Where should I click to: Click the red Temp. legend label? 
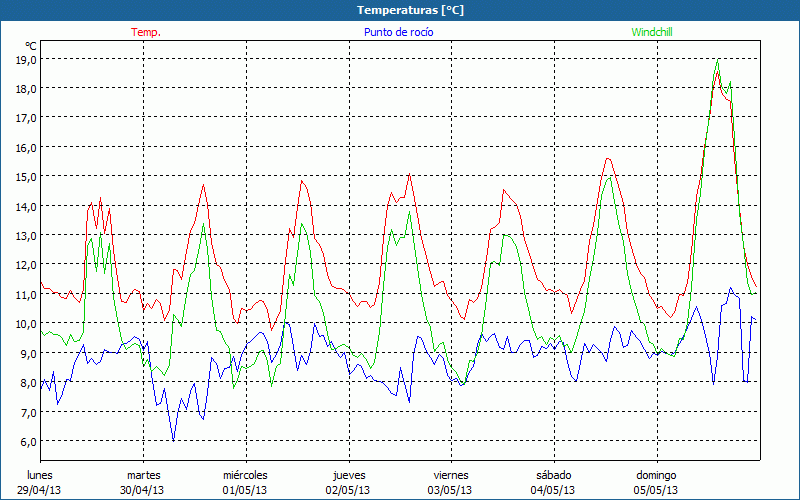[145, 32]
